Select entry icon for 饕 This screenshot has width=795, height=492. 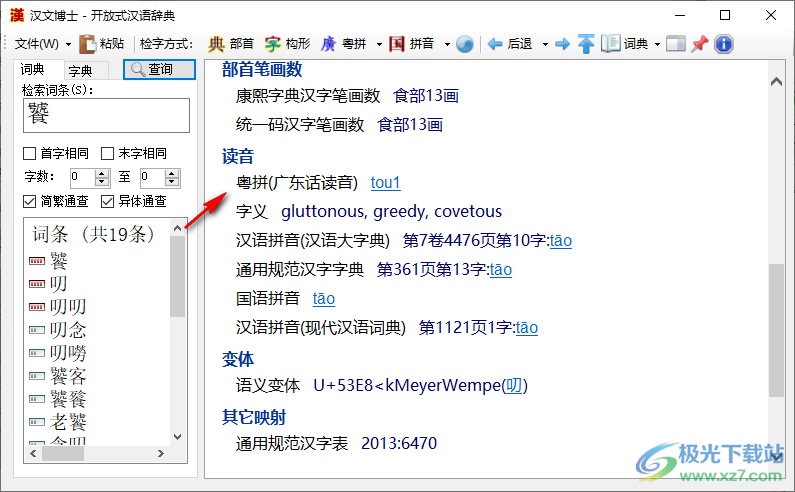37,261
